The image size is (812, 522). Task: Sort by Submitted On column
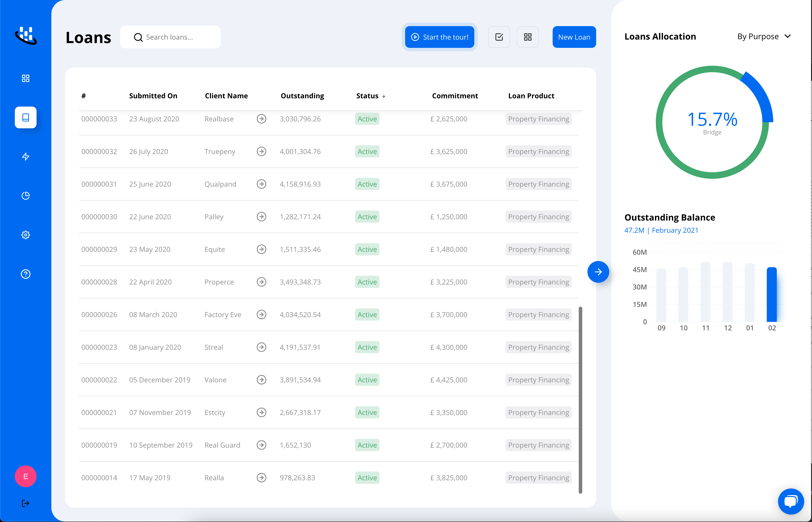click(x=153, y=96)
